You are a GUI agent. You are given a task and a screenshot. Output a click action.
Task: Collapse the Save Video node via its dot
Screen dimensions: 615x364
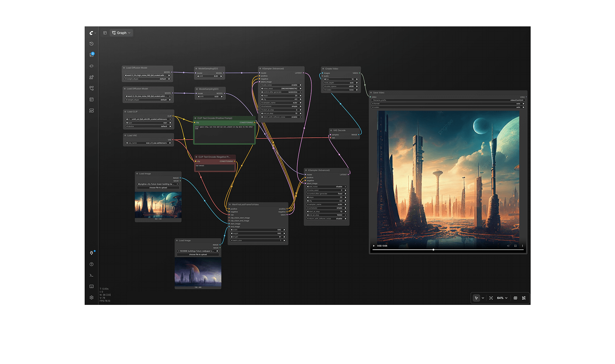click(x=371, y=93)
